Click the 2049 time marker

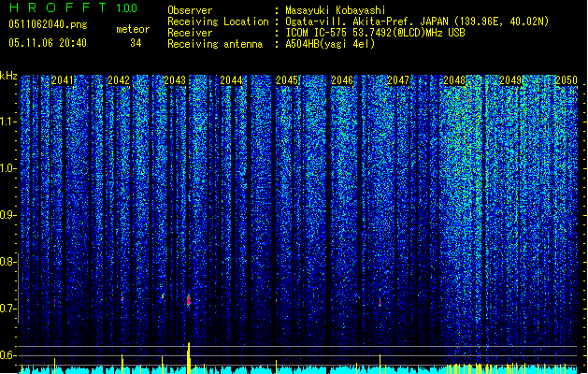[510, 80]
